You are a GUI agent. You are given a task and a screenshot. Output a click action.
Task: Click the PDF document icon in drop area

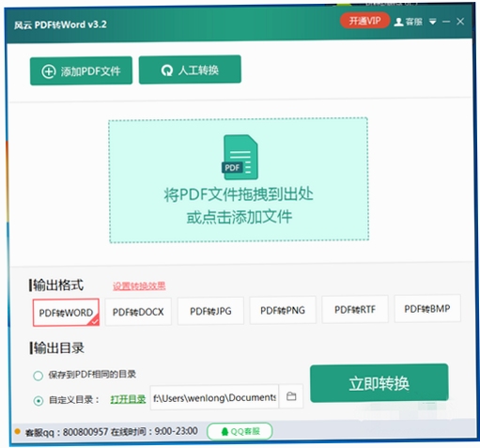point(240,157)
